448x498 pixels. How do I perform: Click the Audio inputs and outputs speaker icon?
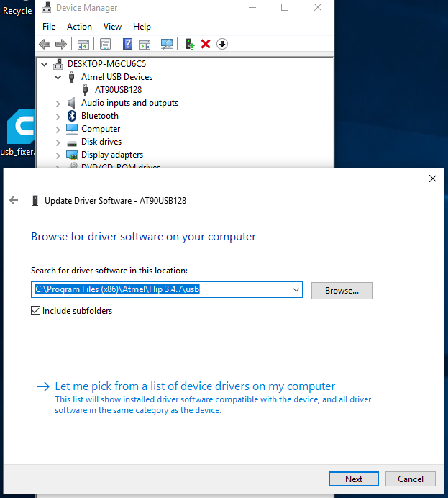(x=72, y=103)
